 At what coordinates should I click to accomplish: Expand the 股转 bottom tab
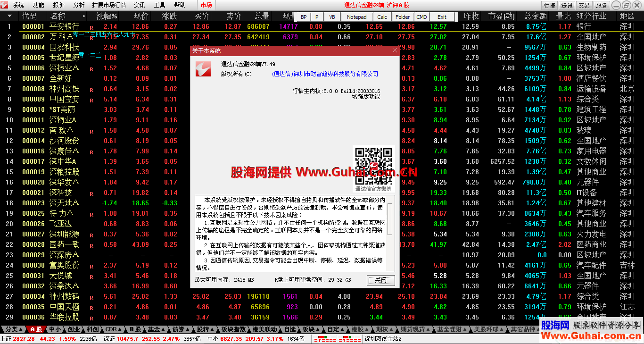[206, 329]
